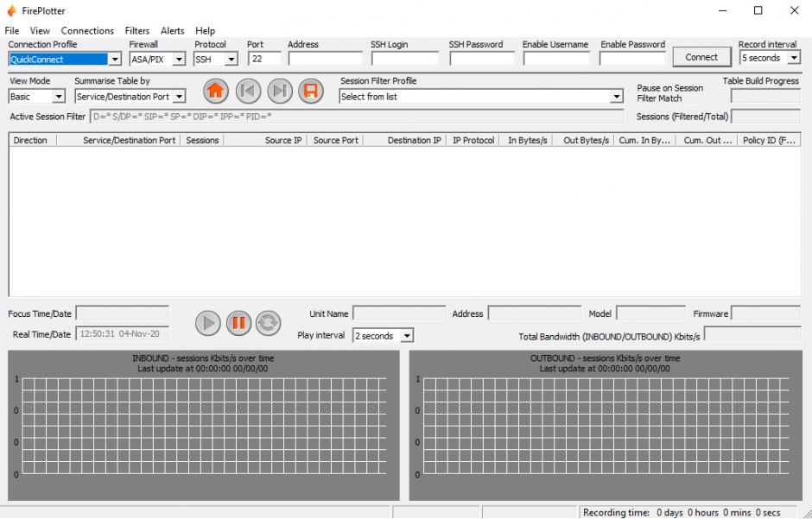Expand the Play interval dropdown
The width and height of the screenshot is (812, 519).
point(407,336)
